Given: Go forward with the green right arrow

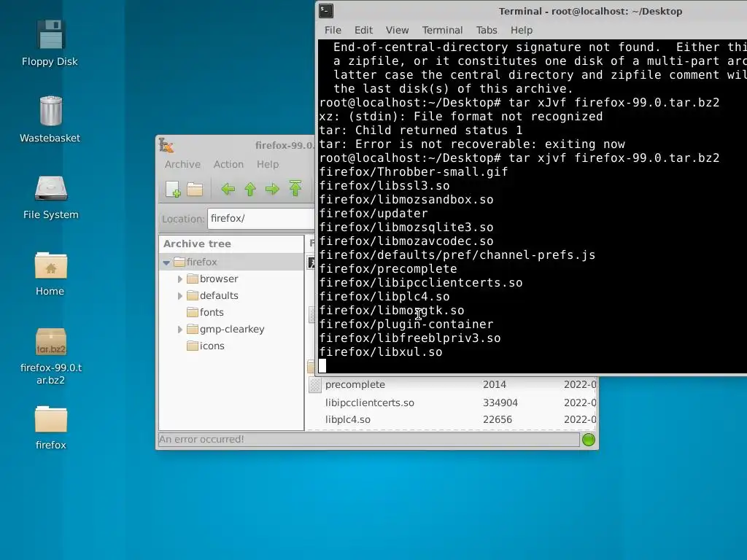Looking at the screenshot, I should (272, 189).
